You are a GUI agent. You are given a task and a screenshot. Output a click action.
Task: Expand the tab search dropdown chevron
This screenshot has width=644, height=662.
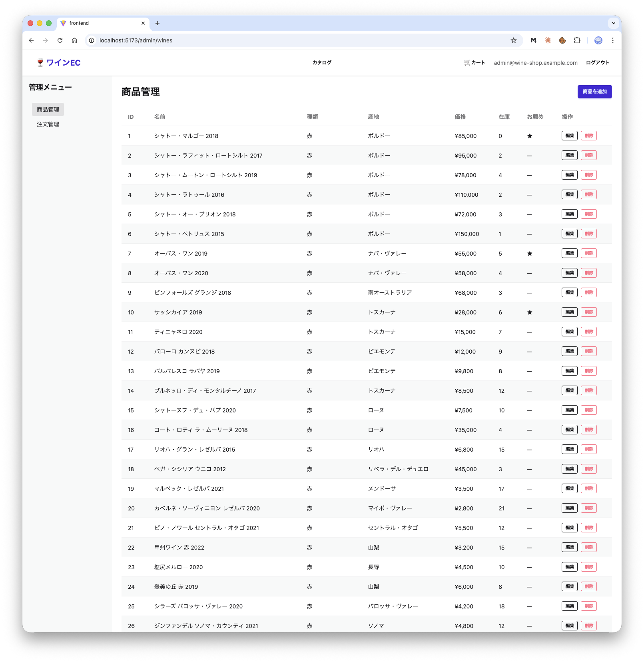(x=613, y=23)
